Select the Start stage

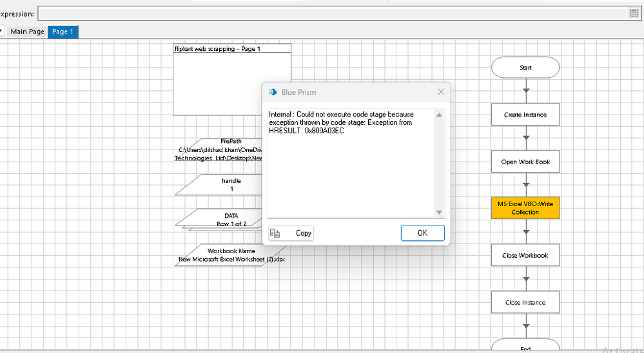pos(525,68)
